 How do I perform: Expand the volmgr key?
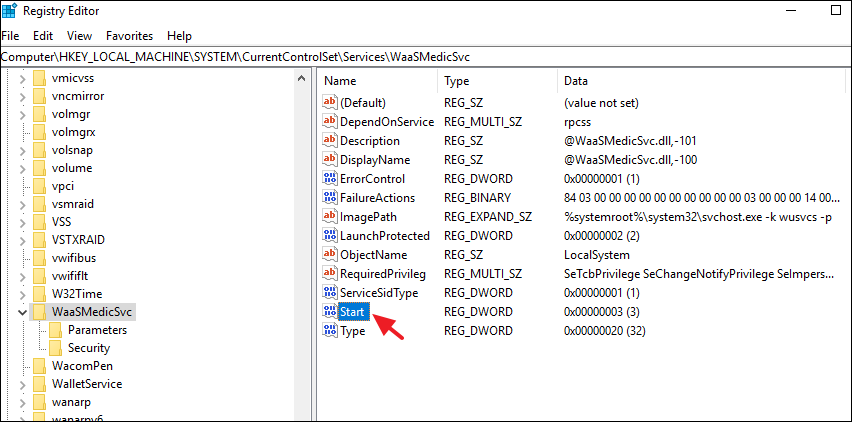click(x=22, y=114)
